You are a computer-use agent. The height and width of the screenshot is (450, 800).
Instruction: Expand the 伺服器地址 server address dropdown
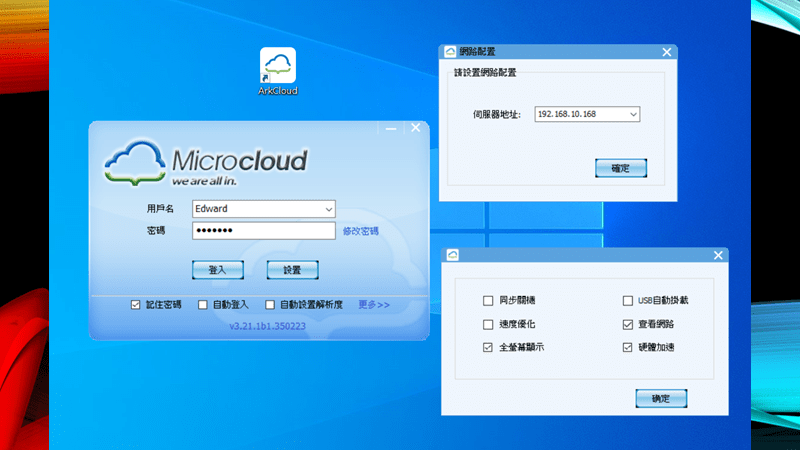click(633, 114)
